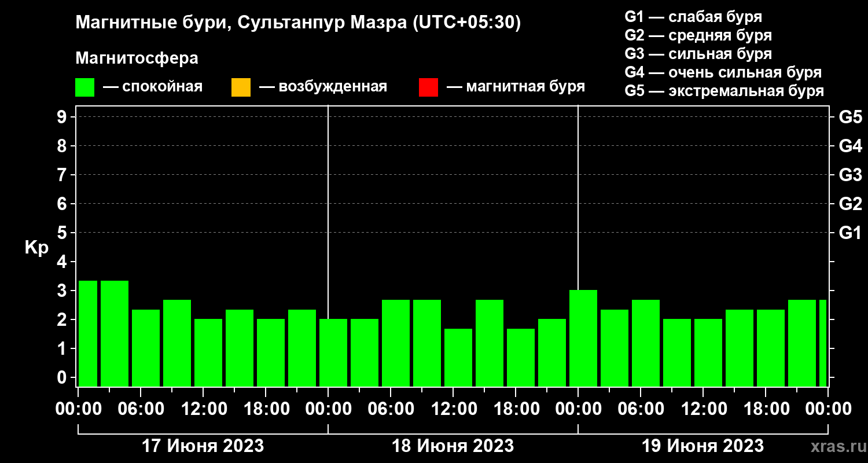Click the '— возбужденная' legend label
Screen dimensions: 868x463
pos(323,87)
